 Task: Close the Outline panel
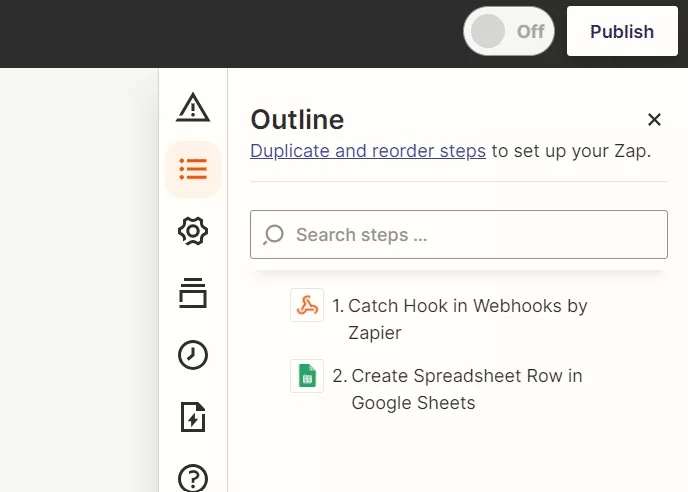click(x=654, y=119)
